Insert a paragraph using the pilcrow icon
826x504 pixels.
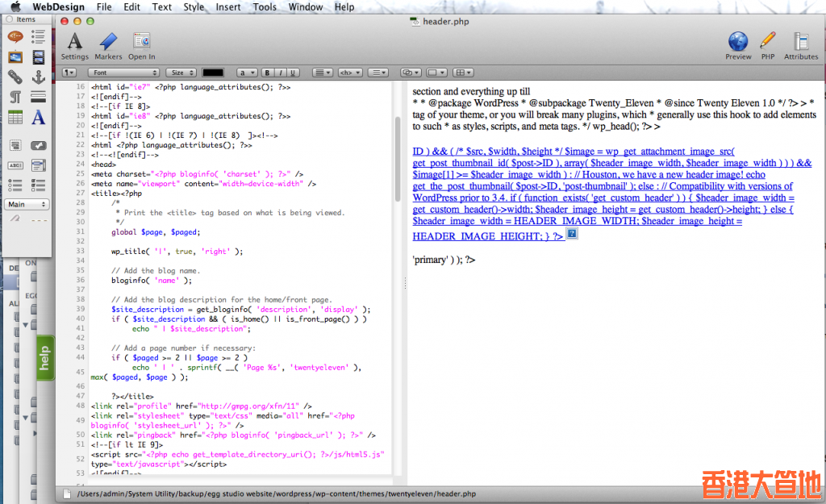coord(15,97)
